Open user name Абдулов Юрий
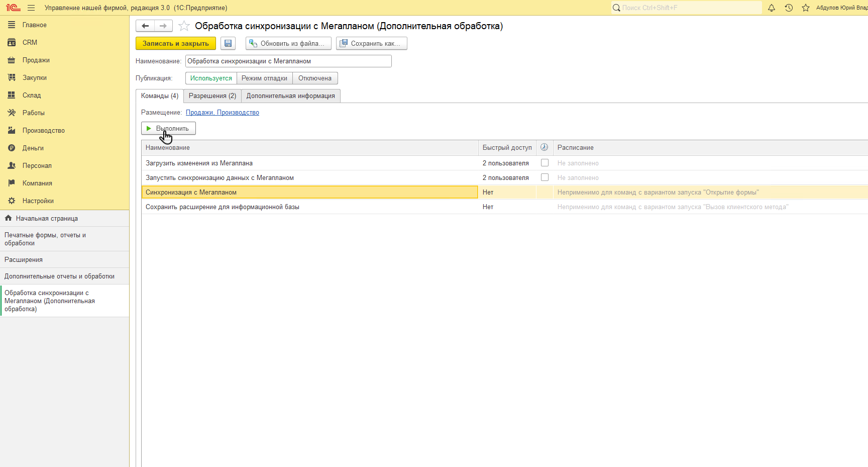This screenshot has width=868, height=467. pos(842,8)
